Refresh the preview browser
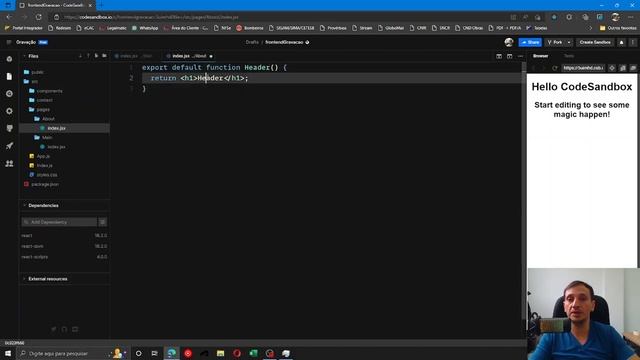The height and width of the screenshot is (360, 640). (554, 68)
